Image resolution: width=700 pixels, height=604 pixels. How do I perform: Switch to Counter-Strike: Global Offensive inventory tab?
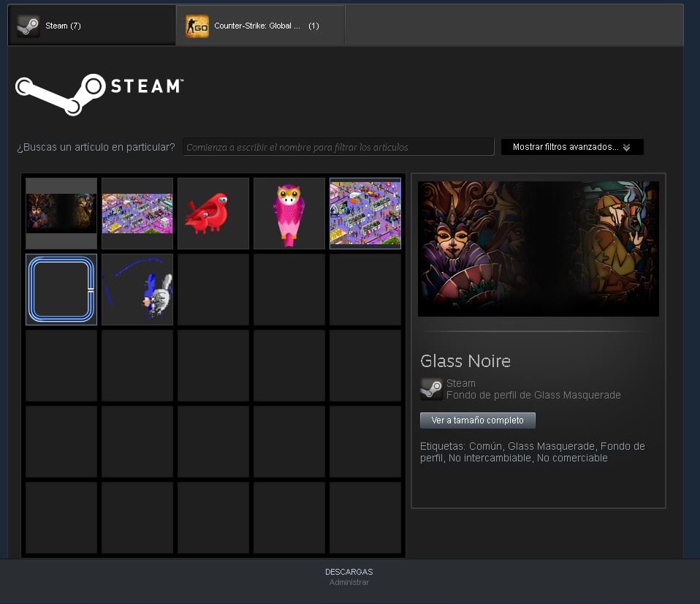coord(260,26)
